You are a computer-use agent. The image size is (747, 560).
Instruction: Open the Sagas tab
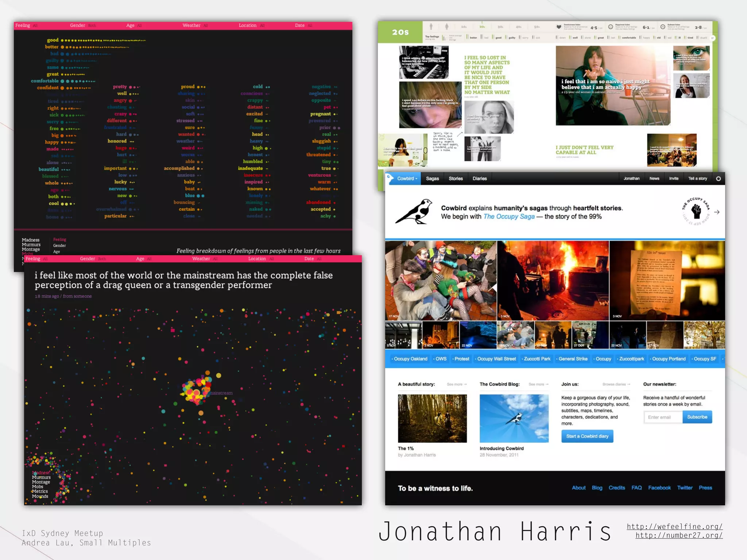(432, 179)
